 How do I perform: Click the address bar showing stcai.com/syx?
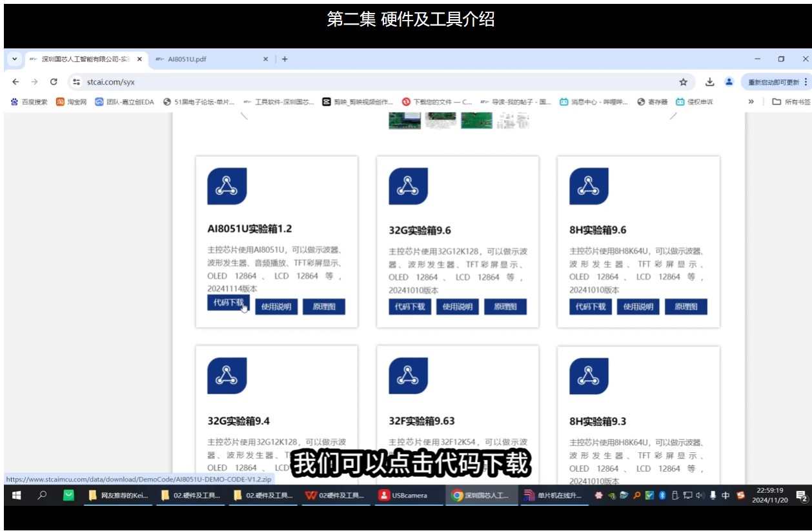194,82
